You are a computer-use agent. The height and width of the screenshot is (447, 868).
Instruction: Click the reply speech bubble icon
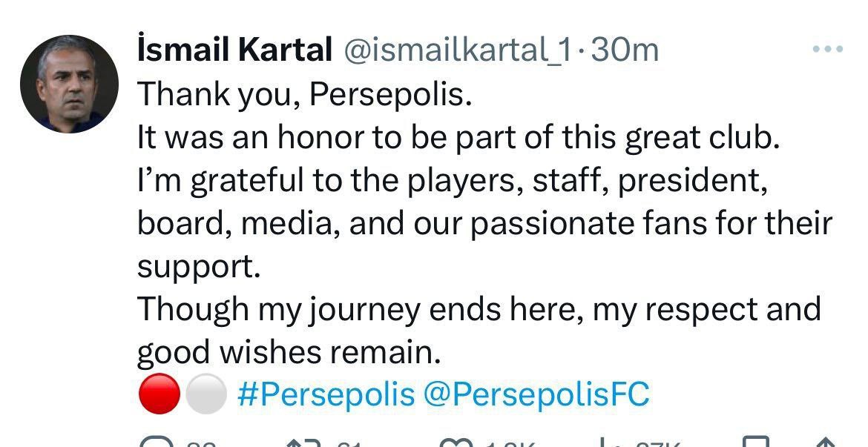[x=157, y=443]
